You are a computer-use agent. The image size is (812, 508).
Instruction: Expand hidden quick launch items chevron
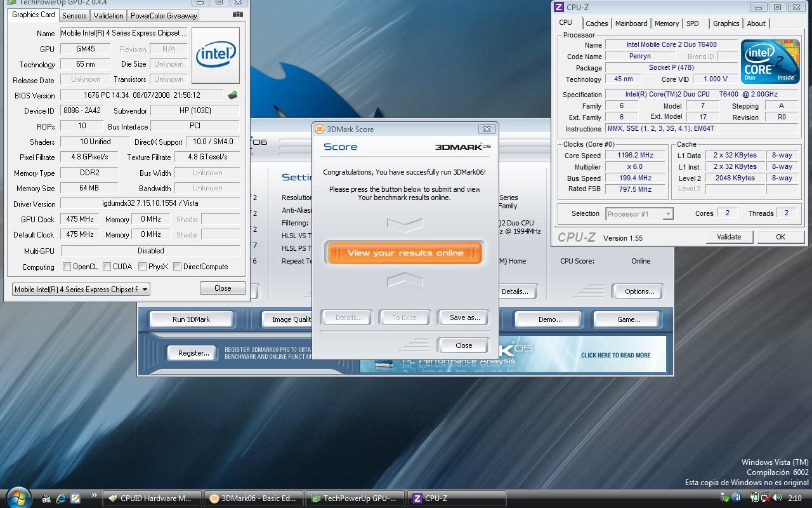point(95,495)
